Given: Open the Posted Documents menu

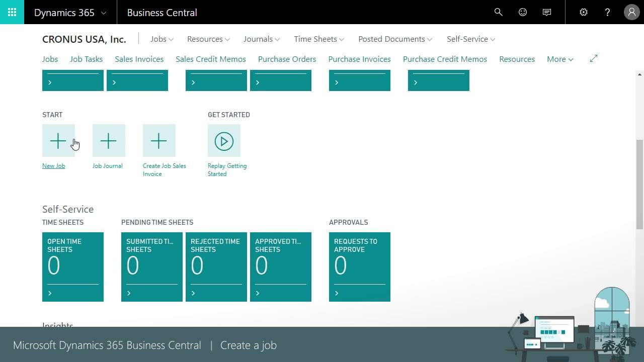Looking at the screenshot, I should 394,39.
